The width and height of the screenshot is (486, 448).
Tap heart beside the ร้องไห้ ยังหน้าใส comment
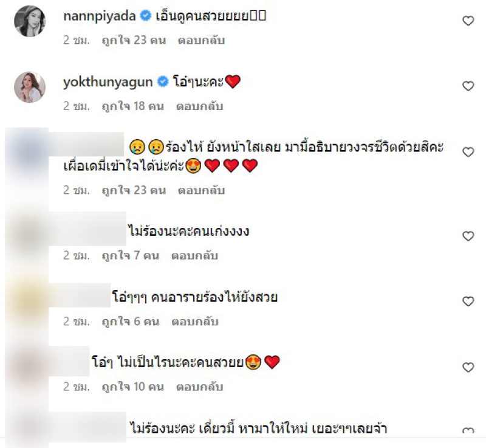(x=468, y=152)
